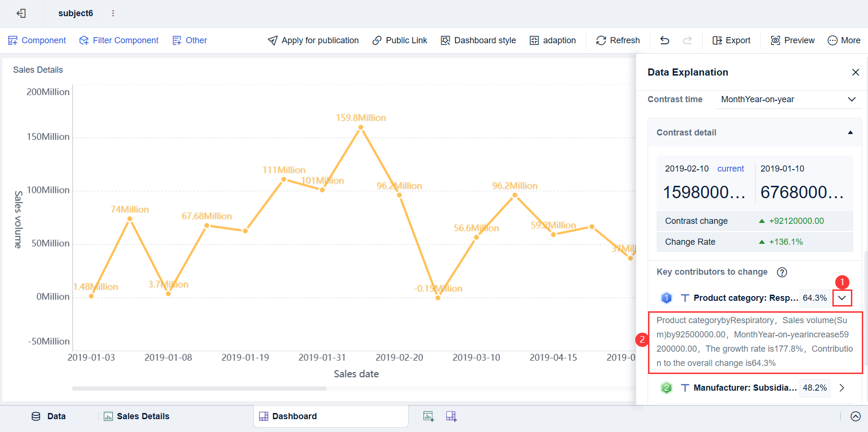Click the horizontal chart scrollbar
This screenshot has height=432, width=868.
pos(199,388)
